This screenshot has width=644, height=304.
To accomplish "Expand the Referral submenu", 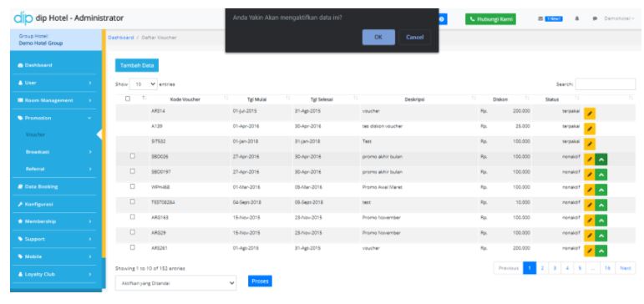I will coord(56,169).
